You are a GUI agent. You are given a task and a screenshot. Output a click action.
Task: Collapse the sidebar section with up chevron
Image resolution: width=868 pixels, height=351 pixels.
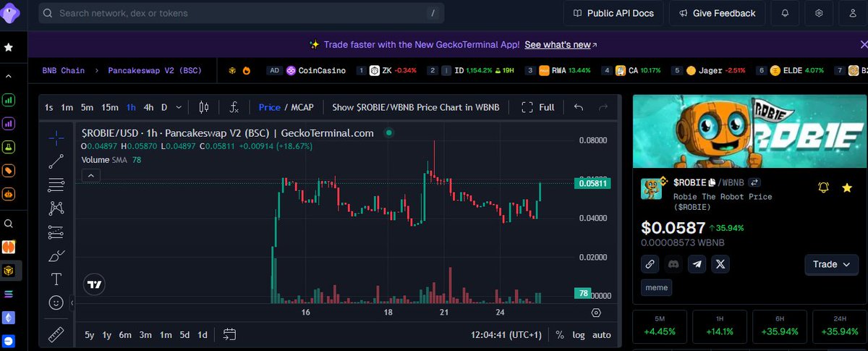click(x=9, y=76)
